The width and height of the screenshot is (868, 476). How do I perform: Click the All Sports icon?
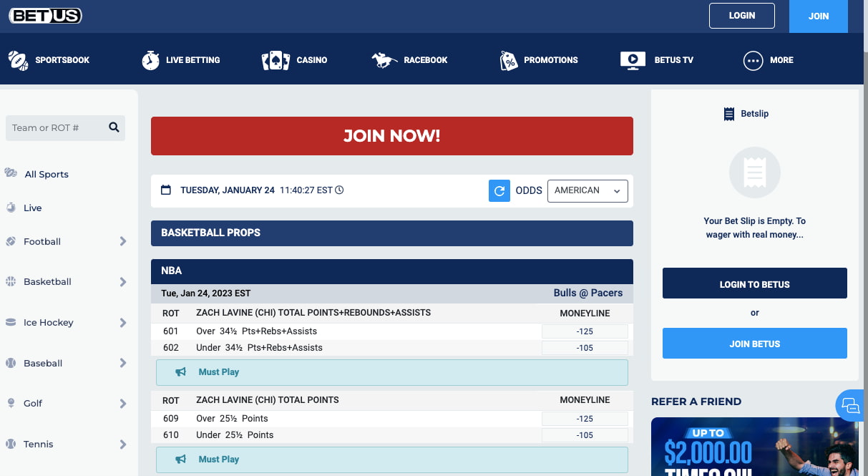click(11, 173)
